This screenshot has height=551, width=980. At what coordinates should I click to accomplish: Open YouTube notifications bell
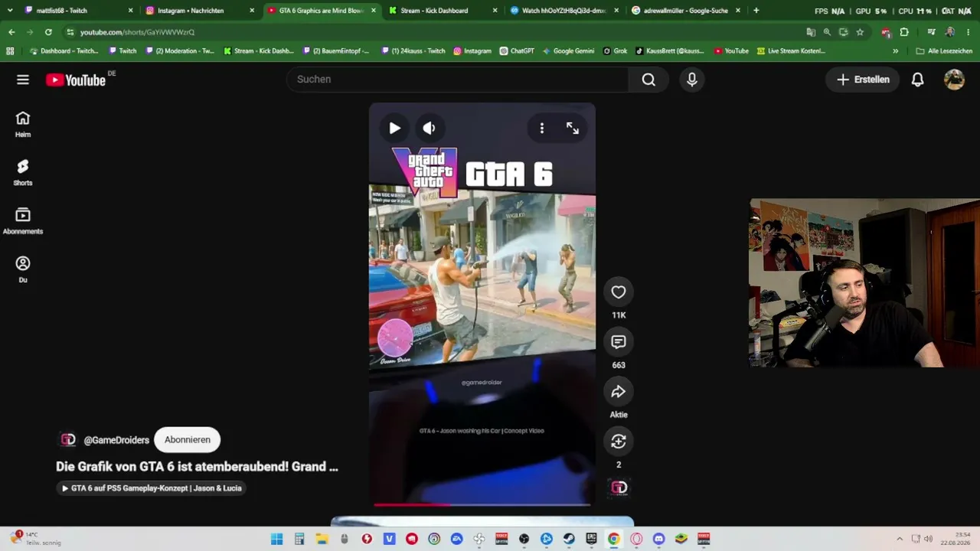(917, 80)
